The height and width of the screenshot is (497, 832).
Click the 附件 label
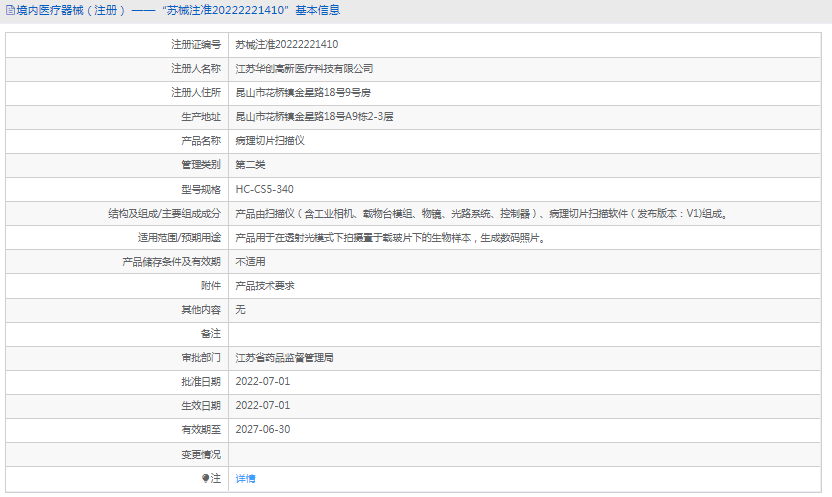(211, 286)
